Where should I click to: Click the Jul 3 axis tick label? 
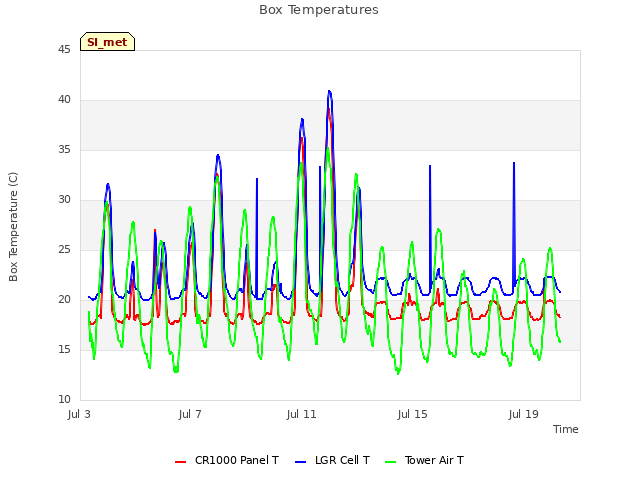click(79, 414)
